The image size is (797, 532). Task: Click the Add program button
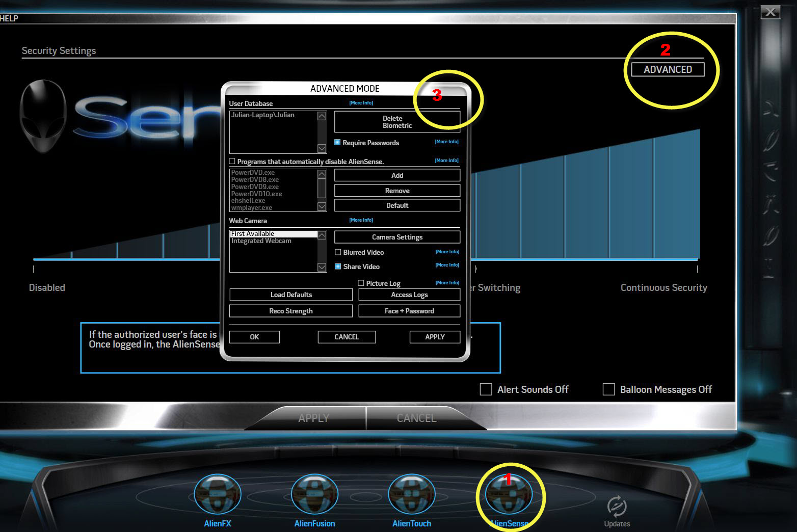[x=397, y=175]
